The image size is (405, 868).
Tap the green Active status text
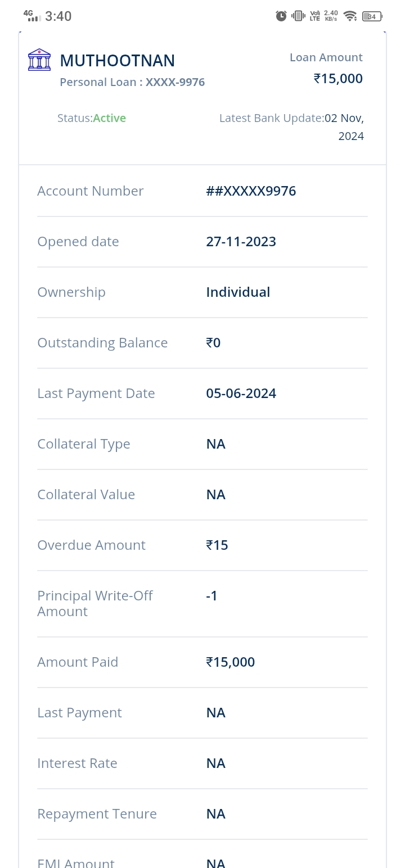coord(109,118)
